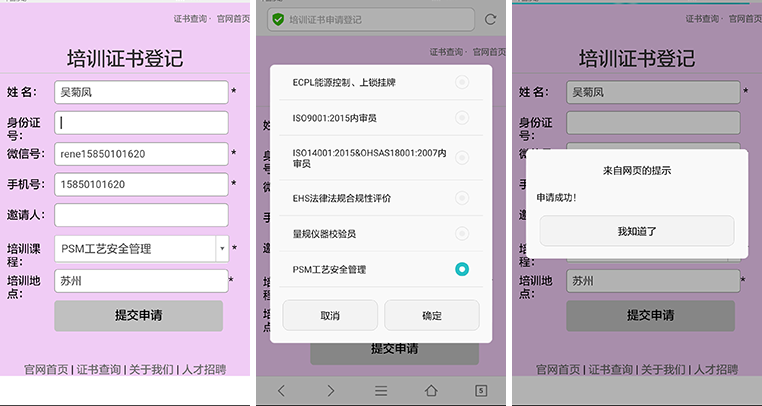
Task: Click the selected PSM工艺安全管理 radio button
Action: click(461, 270)
